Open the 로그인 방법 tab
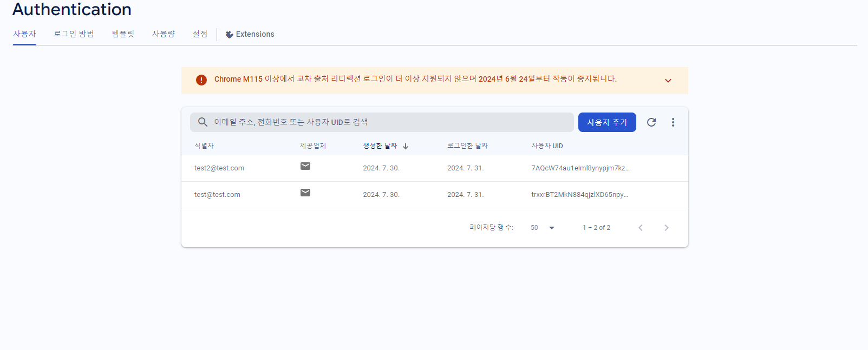Screen dimensions: 868x350 coord(74,34)
